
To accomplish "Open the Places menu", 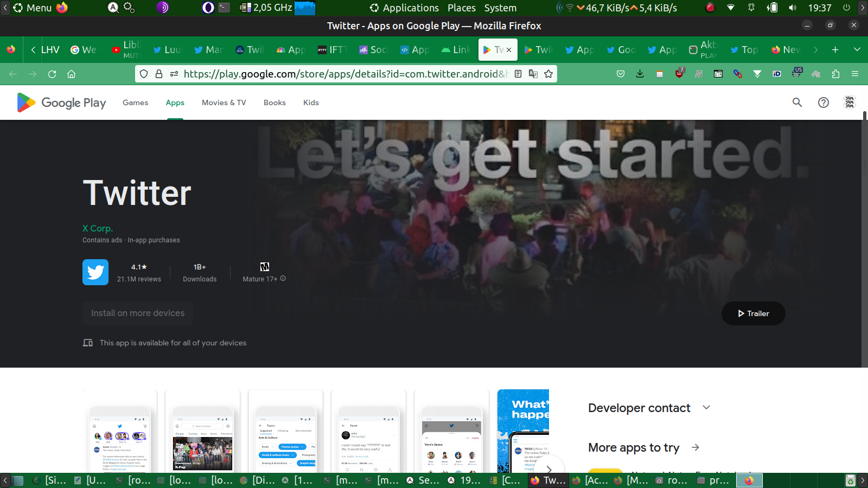I will coord(462,8).
